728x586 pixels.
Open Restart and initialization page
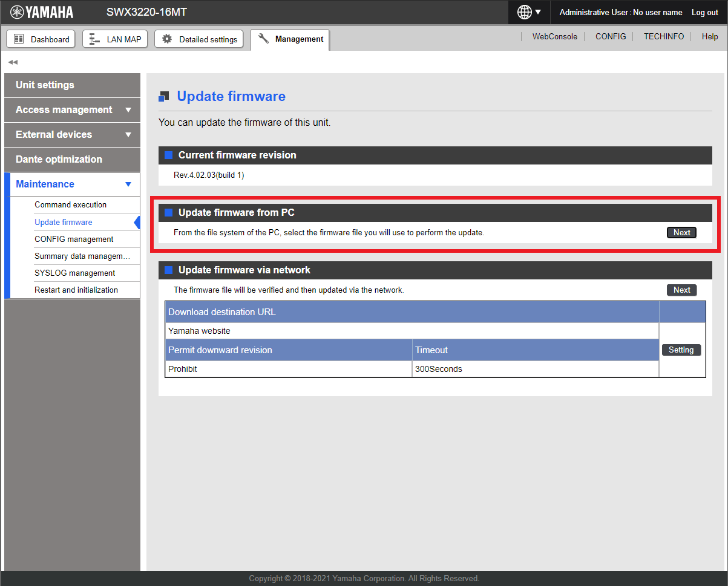(76, 290)
